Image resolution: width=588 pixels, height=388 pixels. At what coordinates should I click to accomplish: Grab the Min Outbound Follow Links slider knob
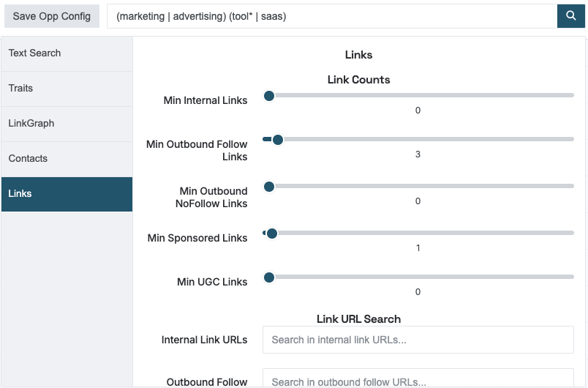click(x=278, y=140)
